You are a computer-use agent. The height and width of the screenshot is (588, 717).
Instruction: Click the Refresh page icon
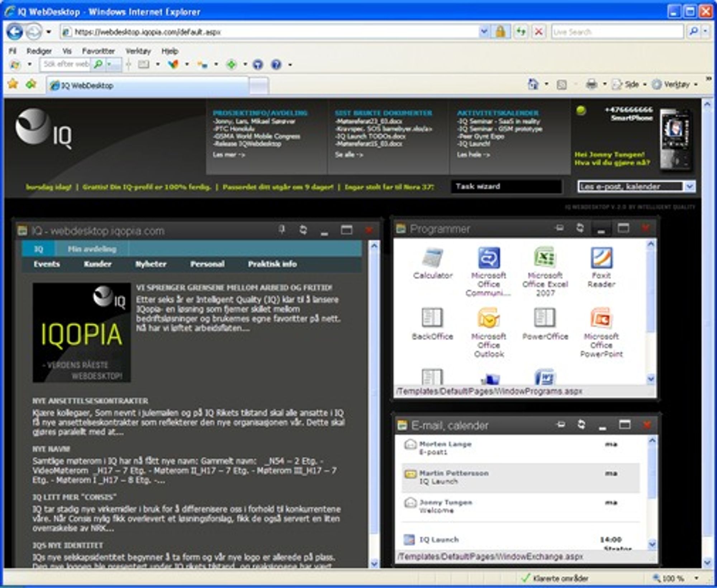[521, 32]
